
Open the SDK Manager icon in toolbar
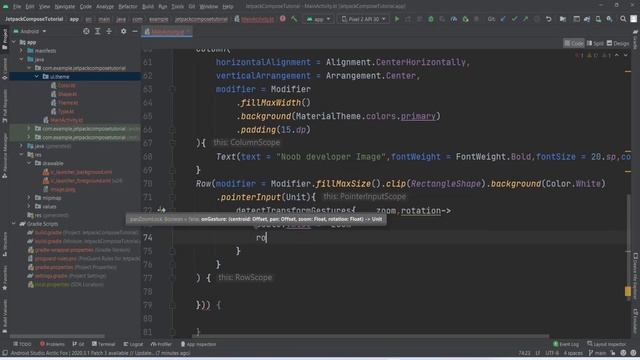click(x=609, y=19)
